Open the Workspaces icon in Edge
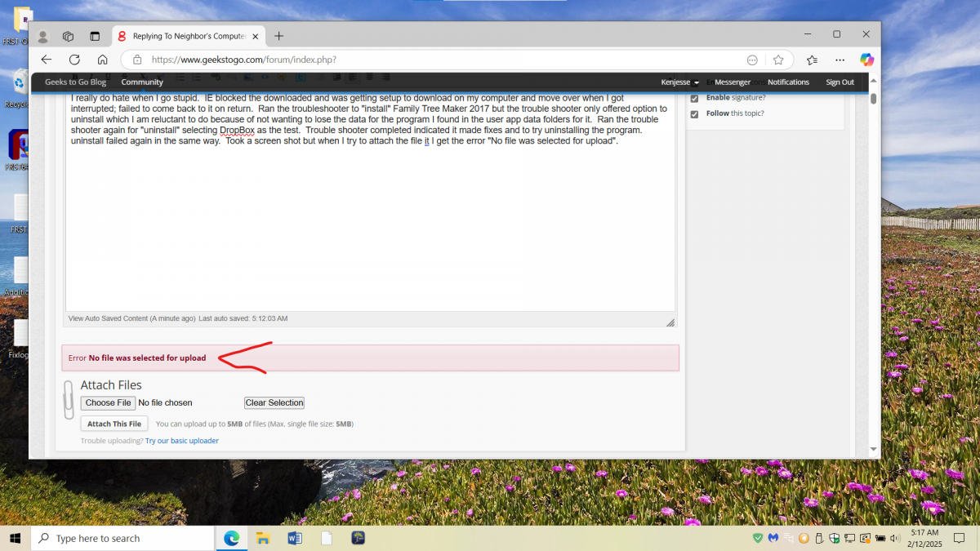 (69, 36)
